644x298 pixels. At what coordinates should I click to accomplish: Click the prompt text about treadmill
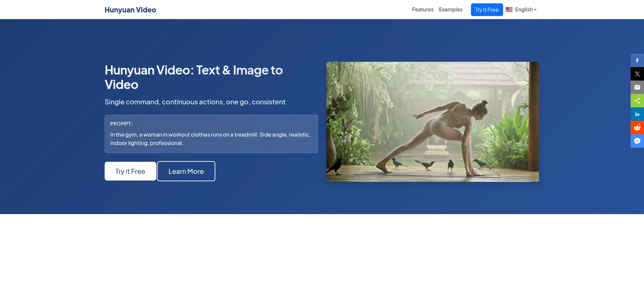(210, 139)
